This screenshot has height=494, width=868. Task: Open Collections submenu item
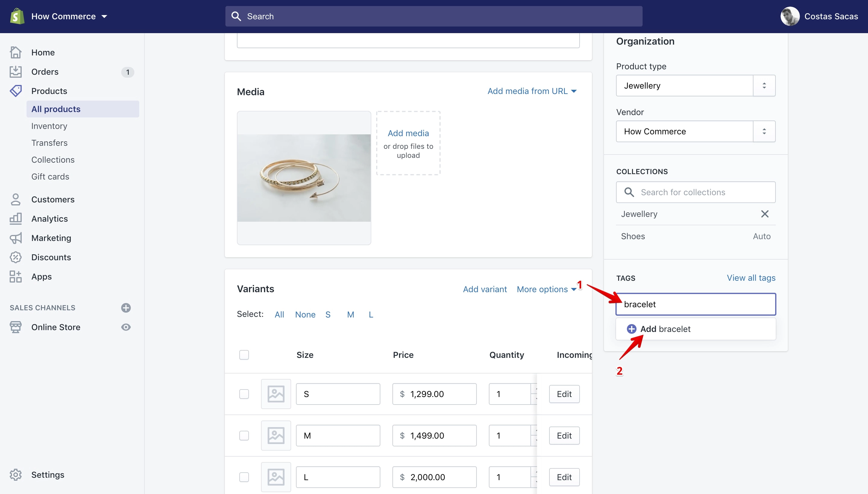[x=53, y=160]
